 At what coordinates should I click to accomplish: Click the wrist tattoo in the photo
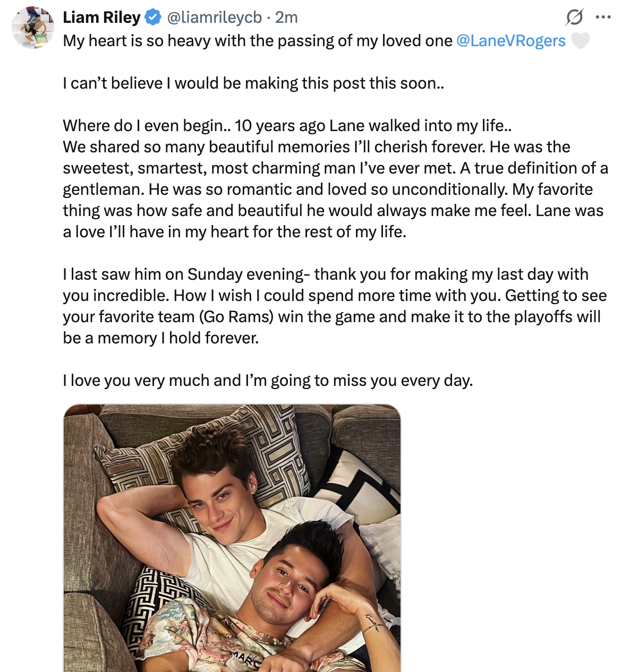[372, 622]
